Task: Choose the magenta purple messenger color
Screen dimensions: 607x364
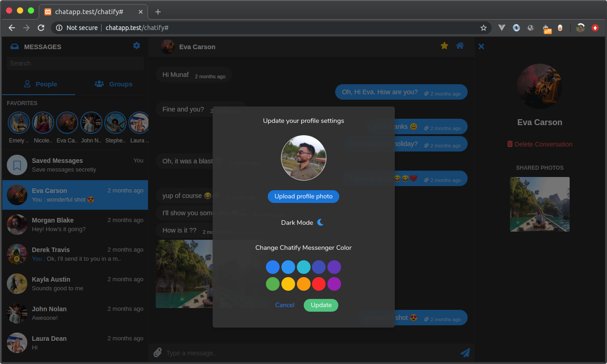Action: tap(334, 284)
